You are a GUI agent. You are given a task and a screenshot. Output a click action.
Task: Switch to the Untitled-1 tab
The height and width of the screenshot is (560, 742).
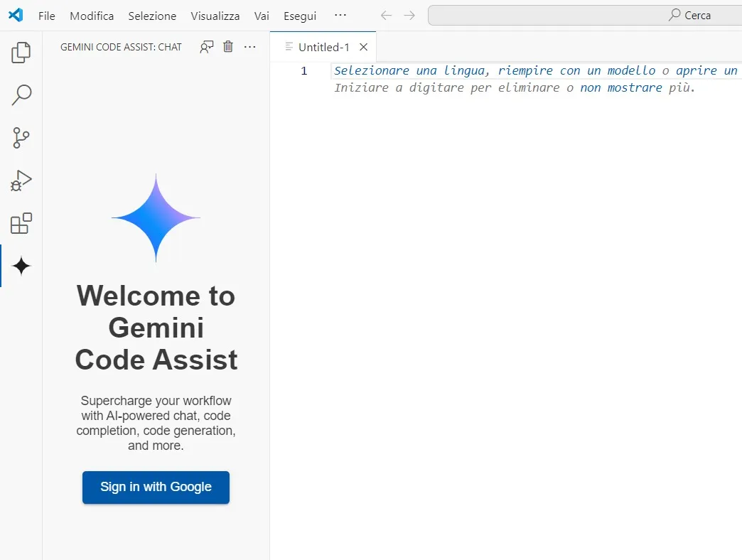pyautogui.click(x=323, y=46)
